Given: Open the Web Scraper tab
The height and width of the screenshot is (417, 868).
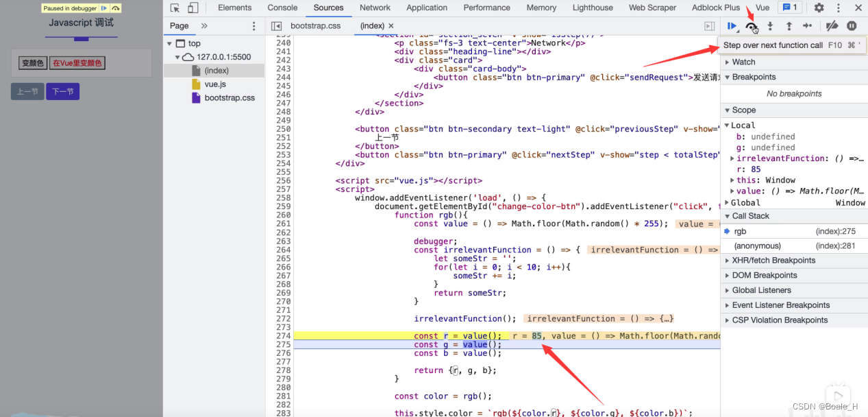Looking at the screenshot, I should (x=652, y=8).
